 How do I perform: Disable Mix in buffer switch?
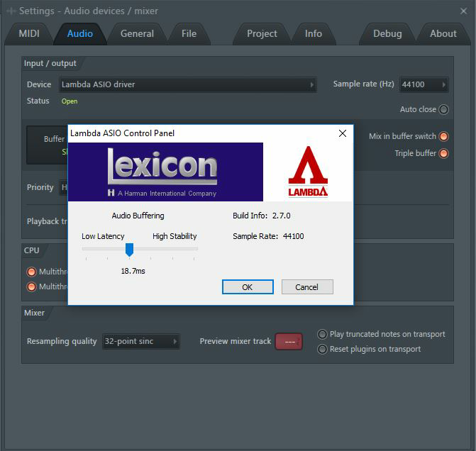coord(443,137)
